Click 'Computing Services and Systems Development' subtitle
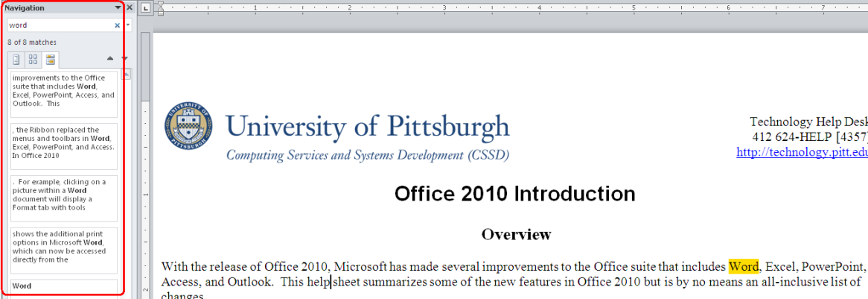The image size is (868, 299). click(x=368, y=155)
